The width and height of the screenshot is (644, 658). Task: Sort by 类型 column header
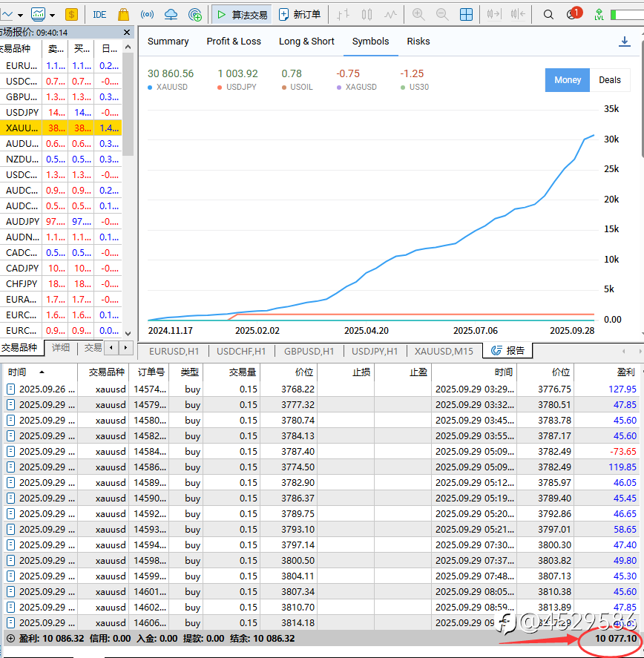(x=186, y=372)
